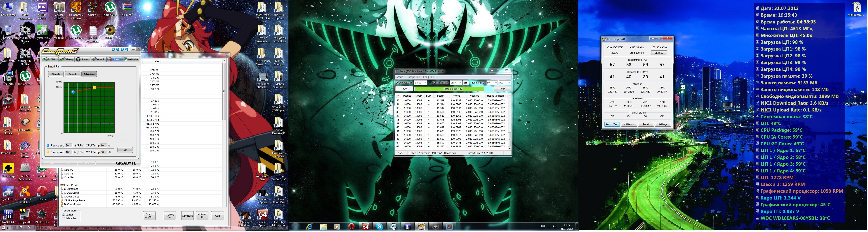
Task: Open the Файл menu in LinX
Action: point(400,77)
